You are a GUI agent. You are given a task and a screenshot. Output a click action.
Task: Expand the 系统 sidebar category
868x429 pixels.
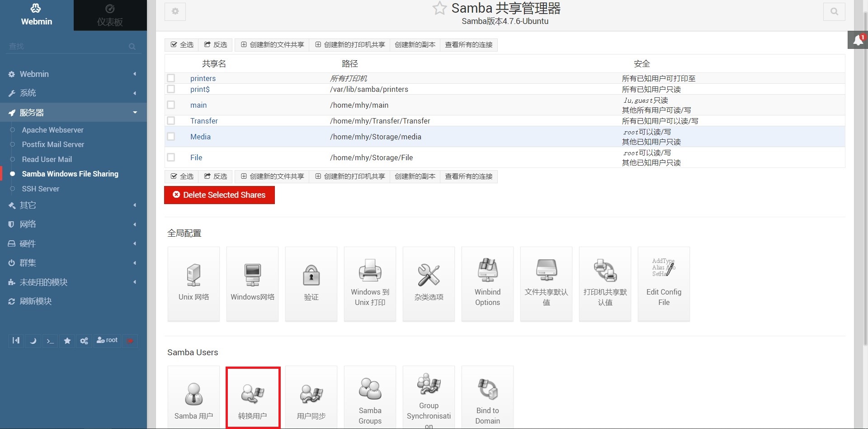click(x=73, y=93)
